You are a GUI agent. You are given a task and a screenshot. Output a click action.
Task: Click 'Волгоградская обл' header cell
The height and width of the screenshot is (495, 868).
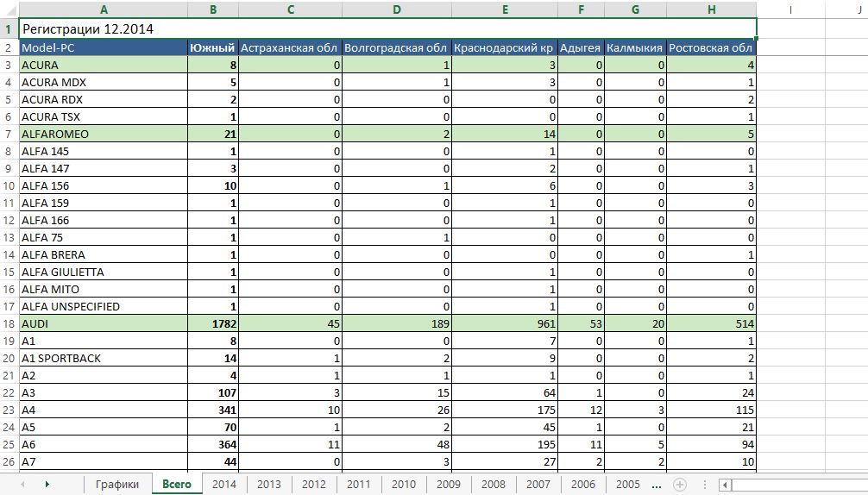(x=397, y=47)
